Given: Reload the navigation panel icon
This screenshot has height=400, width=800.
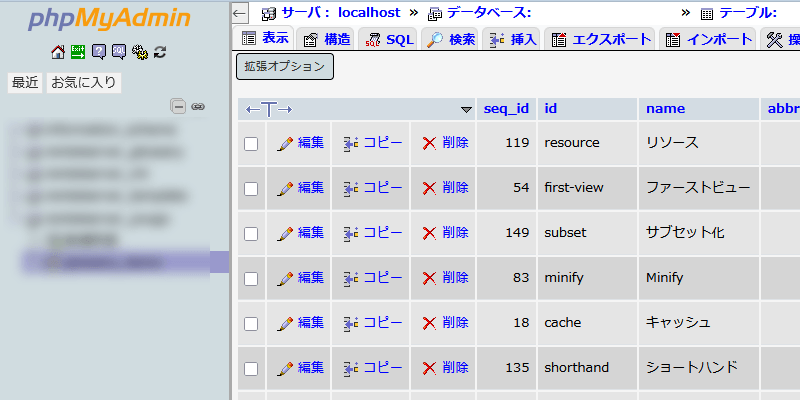Looking at the screenshot, I should [x=160, y=52].
